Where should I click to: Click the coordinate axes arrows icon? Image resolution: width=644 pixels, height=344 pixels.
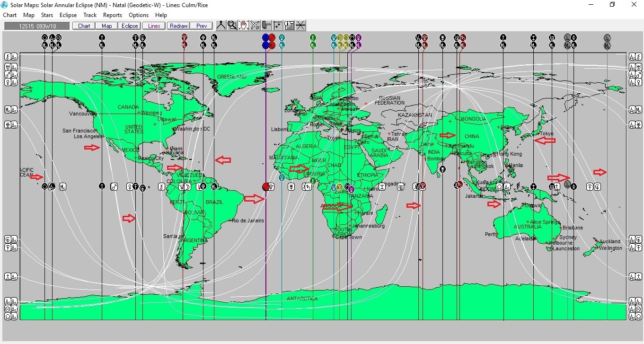[x=278, y=26]
